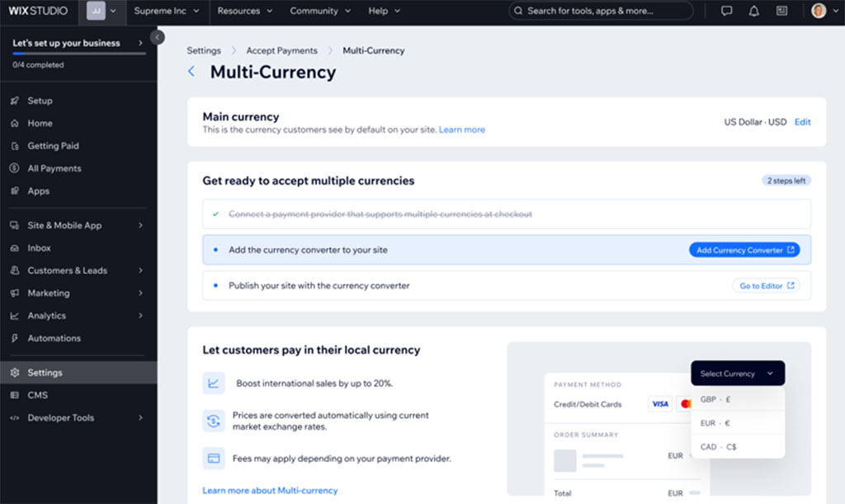Click the CMS table icon
The width and height of the screenshot is (845, 504).
[15, 395]
